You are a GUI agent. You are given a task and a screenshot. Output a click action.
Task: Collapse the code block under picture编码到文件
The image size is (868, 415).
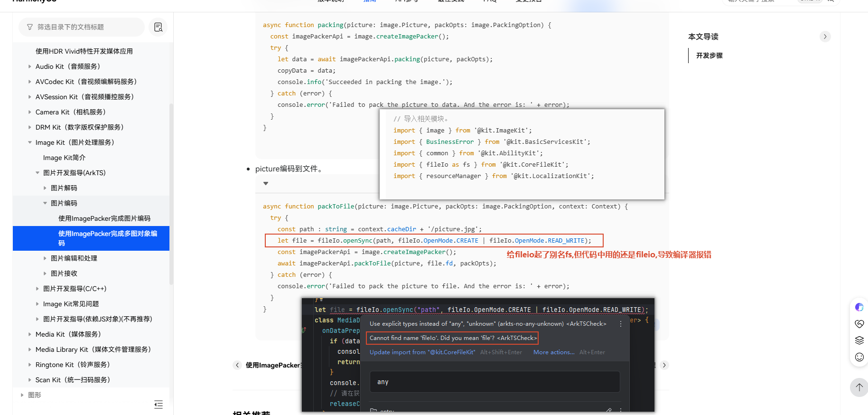click(266, 183)
